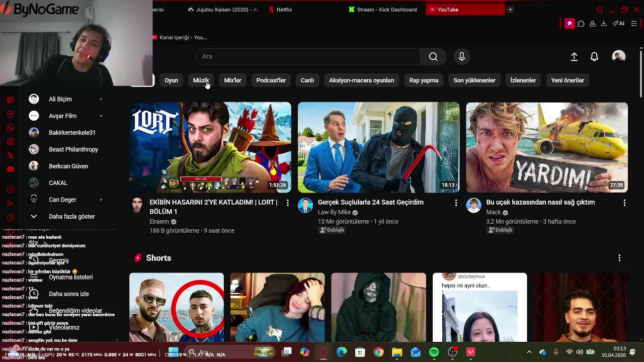Open the sidebar history clock icon
This screenshot has height=362, width=644.
coord(10,218)
